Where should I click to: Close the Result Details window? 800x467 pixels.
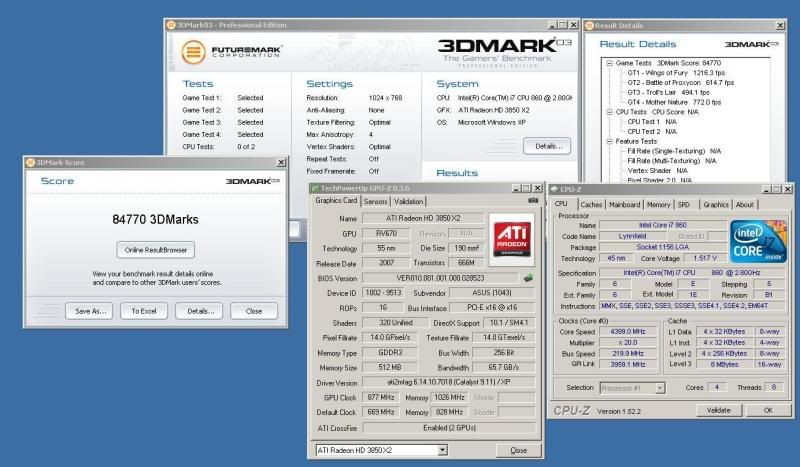click(780, 26)
